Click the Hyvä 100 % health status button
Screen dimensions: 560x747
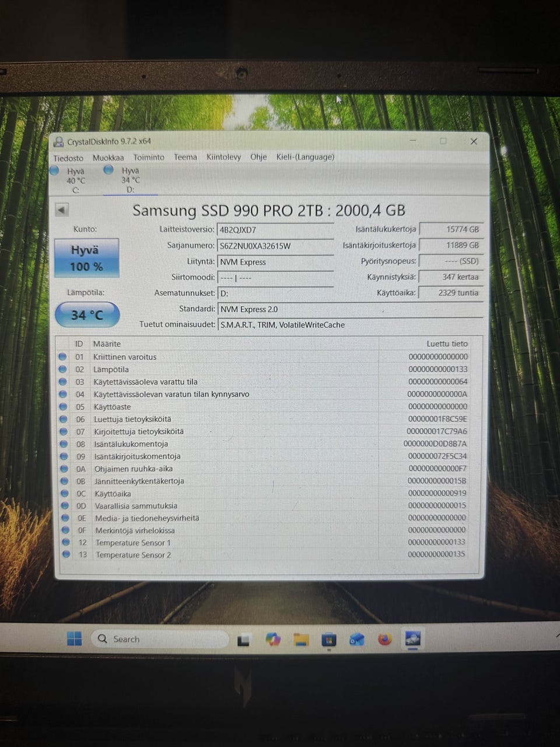(x=87, y=258)
